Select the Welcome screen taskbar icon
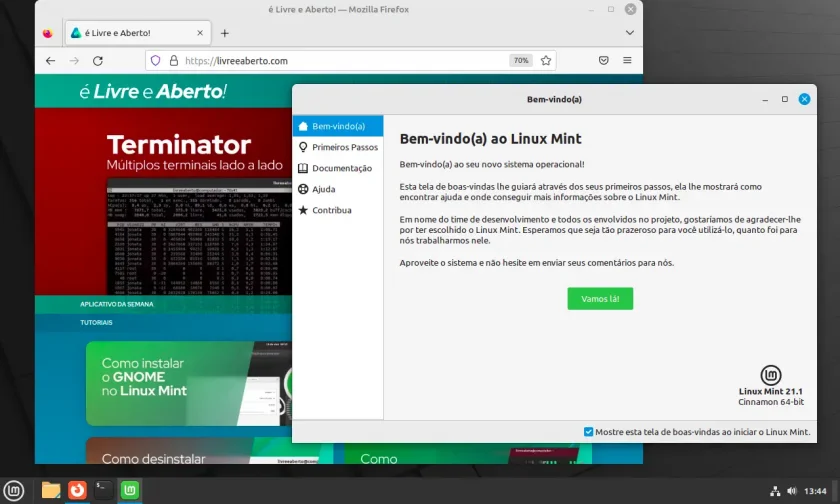The width and height of the screenshot is (840, 504). pyautogui.click(x=130, y=490)
